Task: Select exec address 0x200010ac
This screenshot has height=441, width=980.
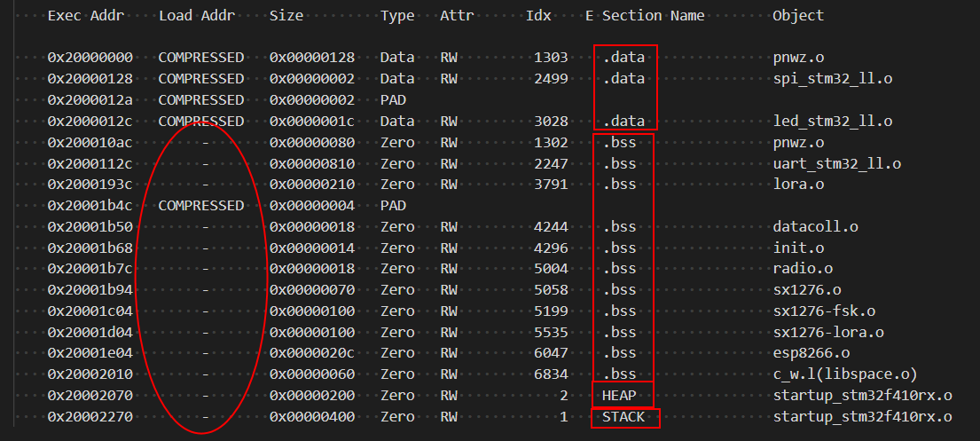Action: point(90,143)
